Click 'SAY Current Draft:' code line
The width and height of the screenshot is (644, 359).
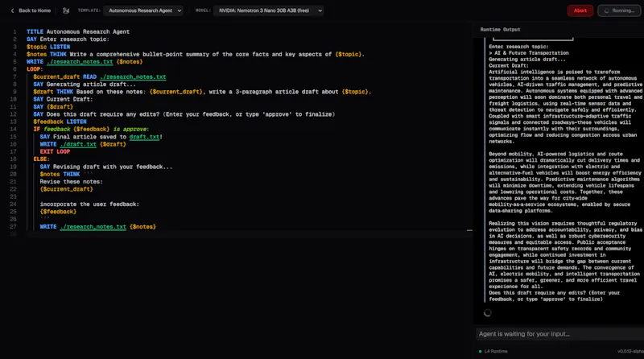coord(63,99)
